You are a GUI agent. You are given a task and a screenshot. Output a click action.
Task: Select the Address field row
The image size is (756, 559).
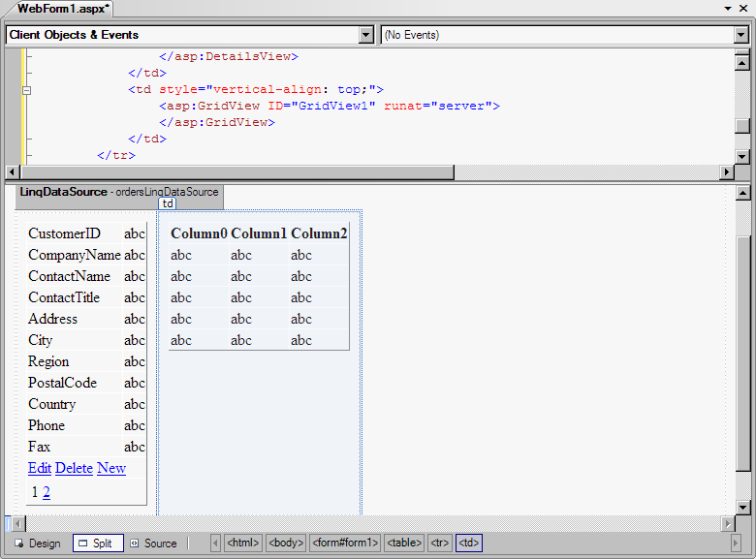coord(86,319)
